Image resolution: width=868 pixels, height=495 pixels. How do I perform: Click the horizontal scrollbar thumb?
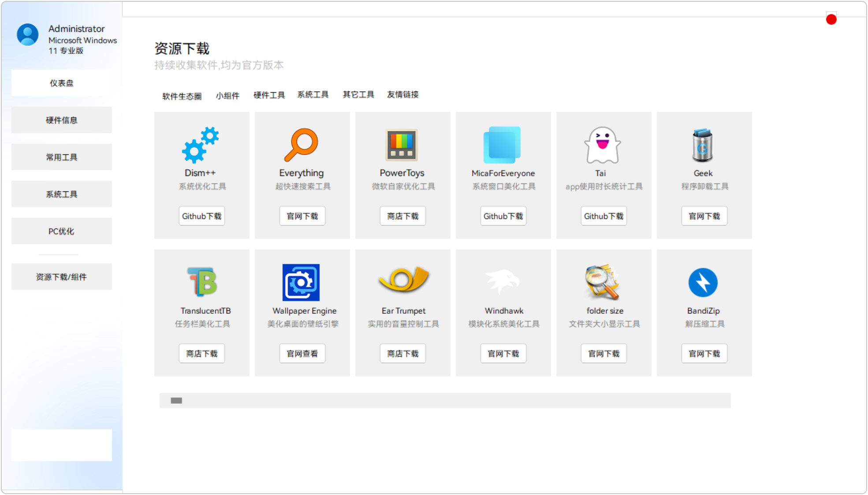[x=176, y=401]
